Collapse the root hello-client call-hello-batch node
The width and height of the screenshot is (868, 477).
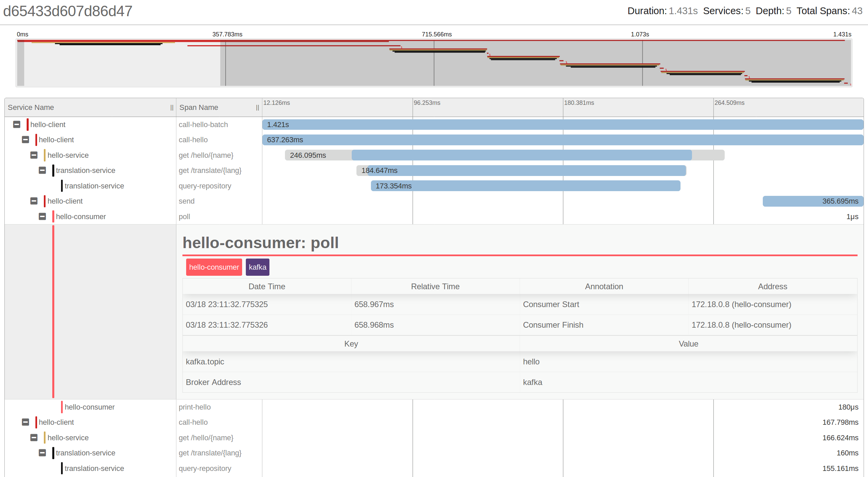click(17, 124)
